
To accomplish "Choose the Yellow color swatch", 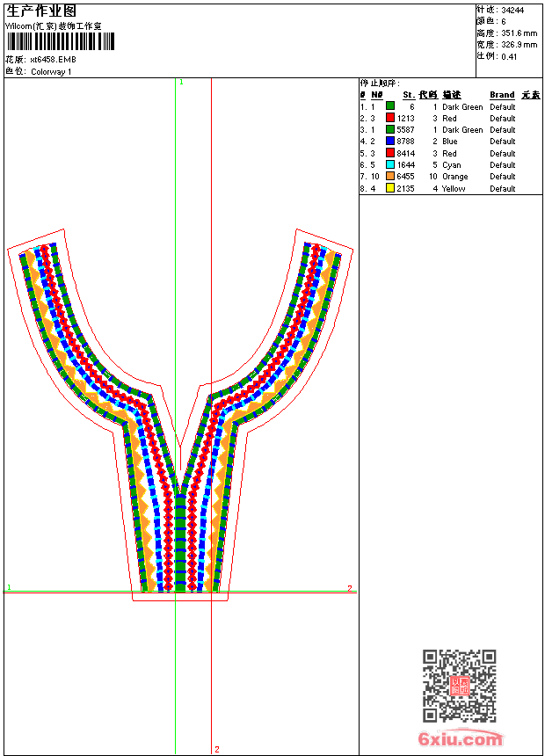I will [390, 188].
